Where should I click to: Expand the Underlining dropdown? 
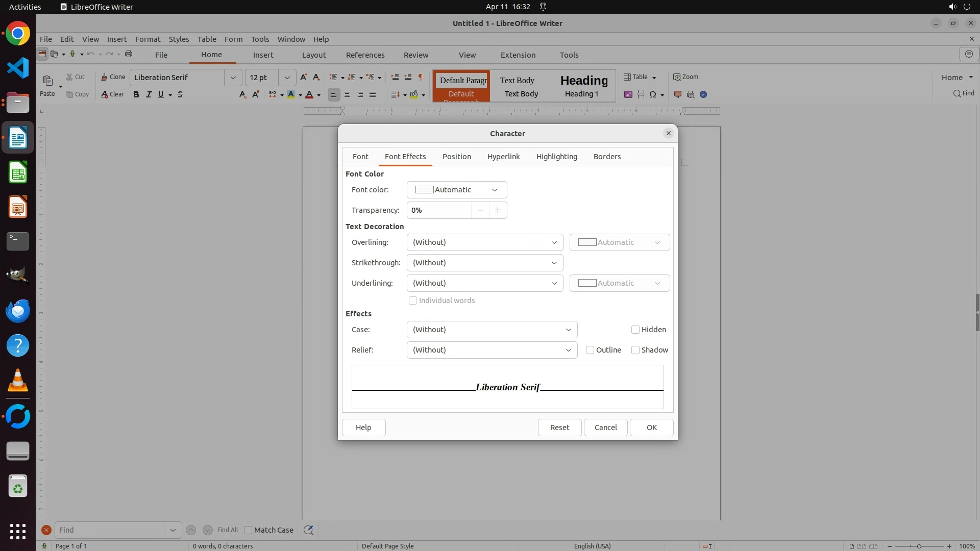pos(484,283)
